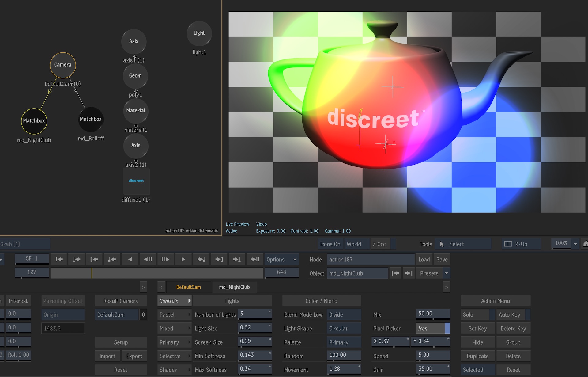
Task: Toggle the Hide button
Action: pyautogui.click(x=478, y=342)
